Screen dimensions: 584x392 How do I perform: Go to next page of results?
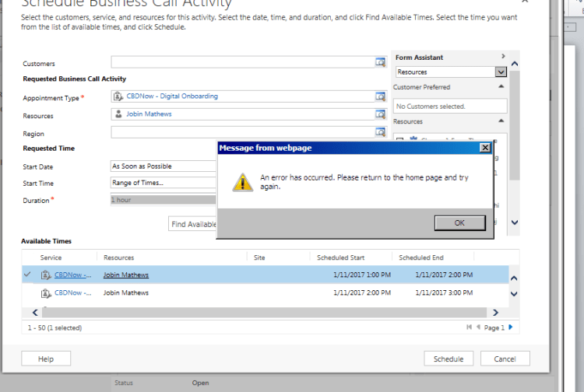511,327
